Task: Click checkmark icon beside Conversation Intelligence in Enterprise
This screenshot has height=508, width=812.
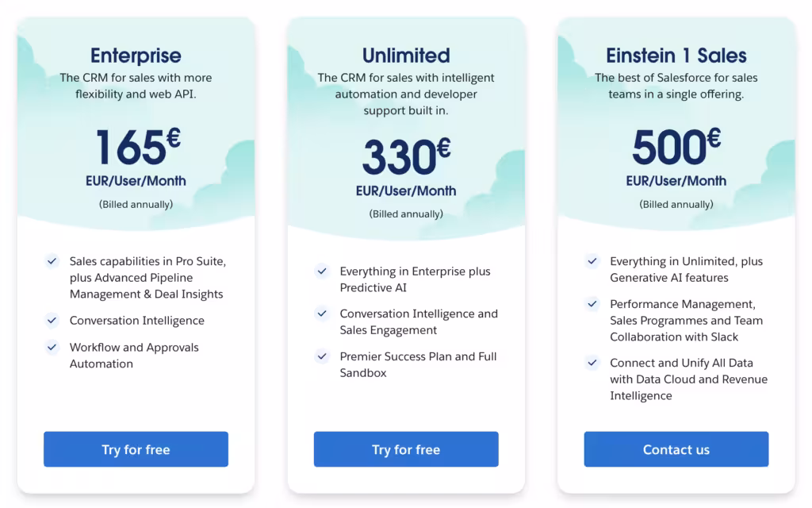Action: [52, 321]
